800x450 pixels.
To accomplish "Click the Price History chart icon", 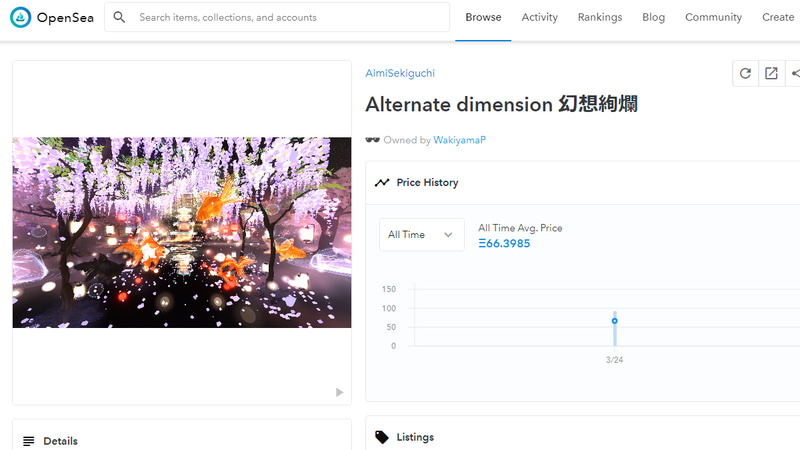I will [382, 183].
